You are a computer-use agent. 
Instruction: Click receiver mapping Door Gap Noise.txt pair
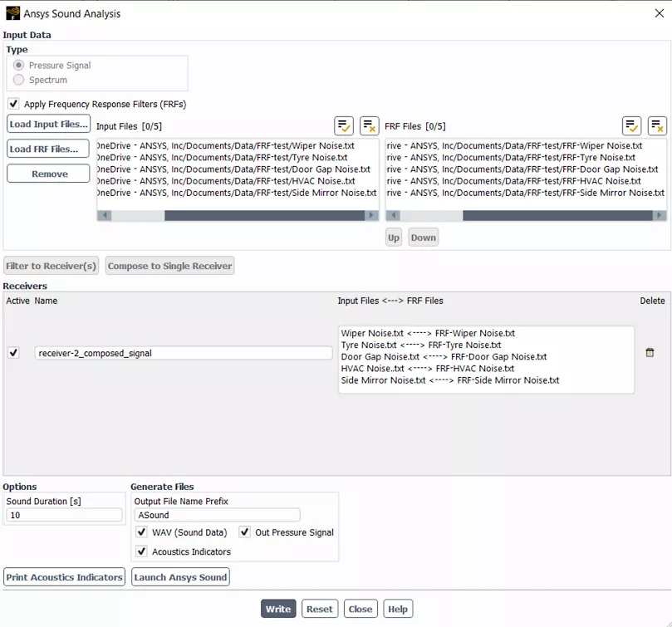444,356
